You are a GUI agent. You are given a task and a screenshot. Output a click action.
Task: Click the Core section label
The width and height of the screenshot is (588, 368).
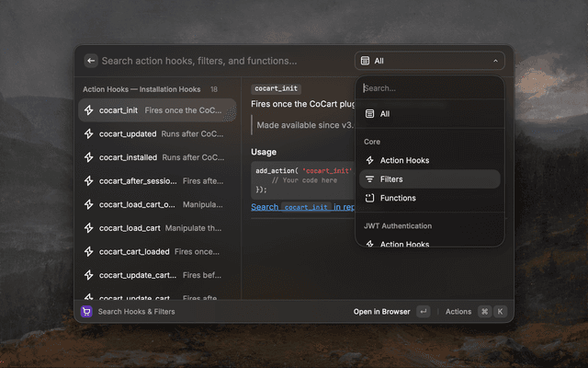[372, 142]
